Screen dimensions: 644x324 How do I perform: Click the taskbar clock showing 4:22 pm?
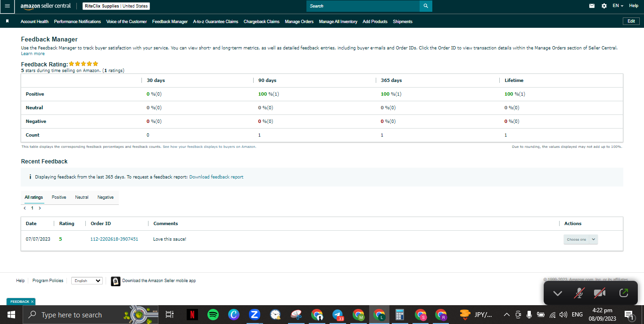click(x=602, y=315)
